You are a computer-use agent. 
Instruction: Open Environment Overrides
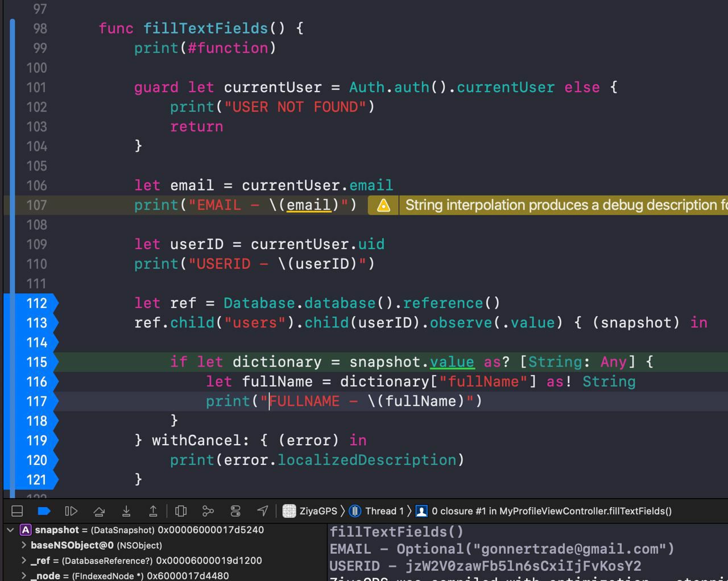[x=235, y=511]
